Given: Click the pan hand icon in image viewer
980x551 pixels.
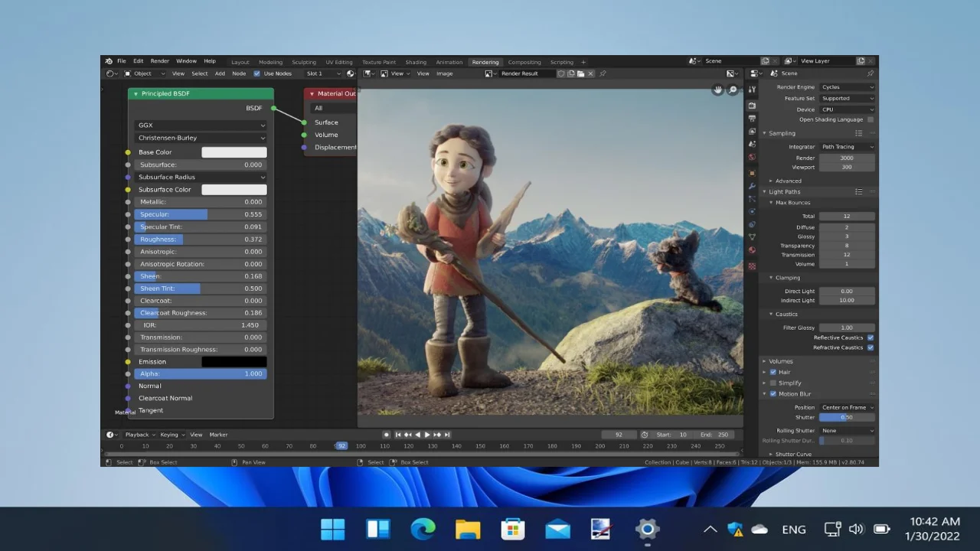Looking at the screenshot, I should (x=717, y=90).
